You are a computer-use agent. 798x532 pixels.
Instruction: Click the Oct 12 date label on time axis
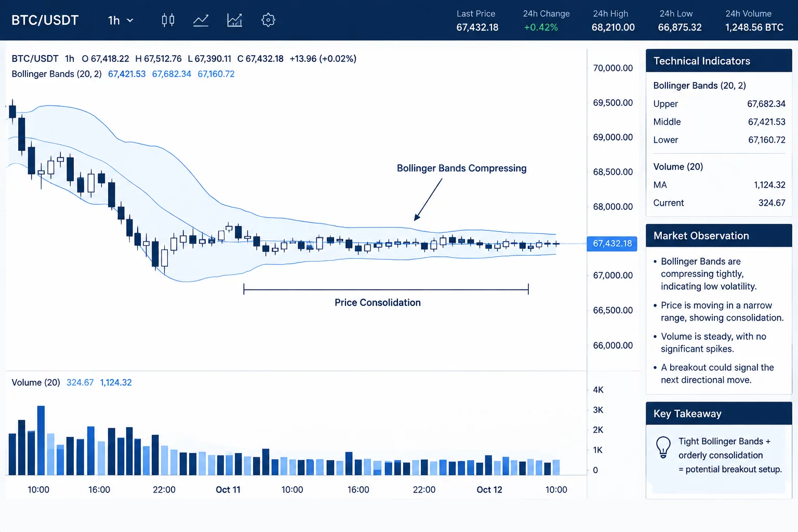[489, 490]
